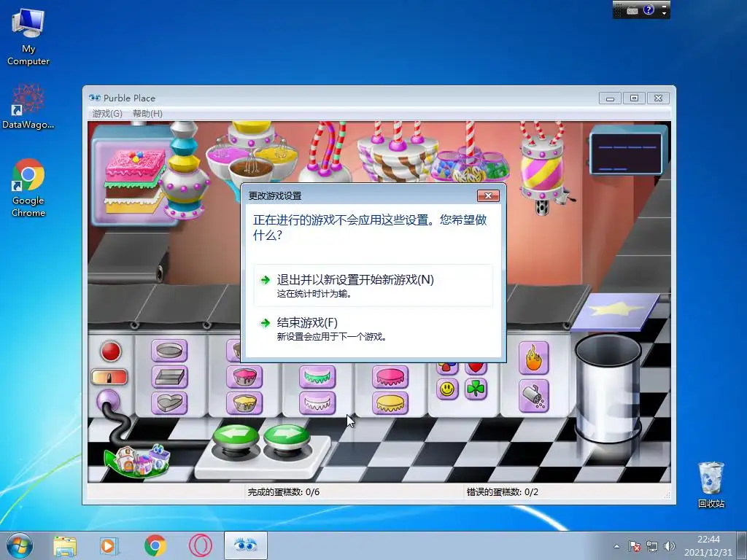This screenshot has width=747, height=560.
Task: Select the square cake pan shape
Action: tap(169, 377)
